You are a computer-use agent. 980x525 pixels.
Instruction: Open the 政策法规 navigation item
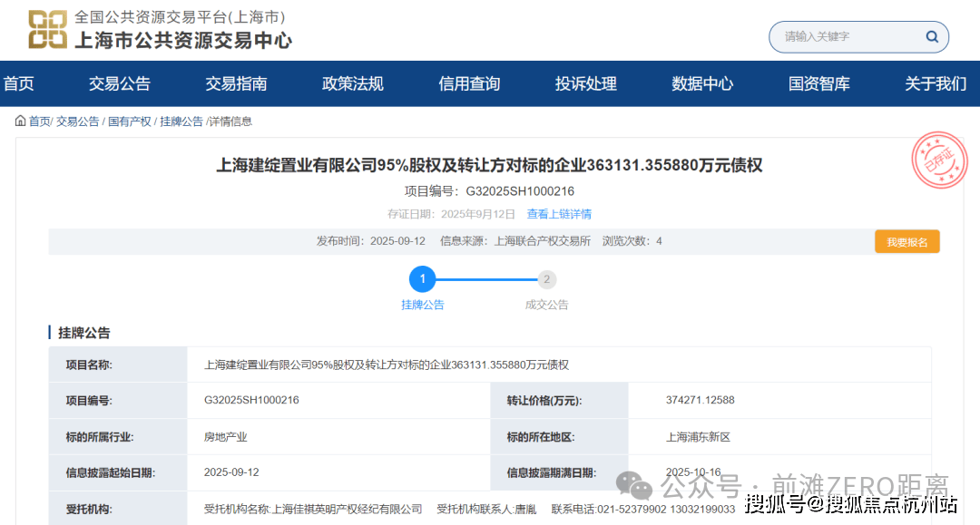[x=353, y=84]
